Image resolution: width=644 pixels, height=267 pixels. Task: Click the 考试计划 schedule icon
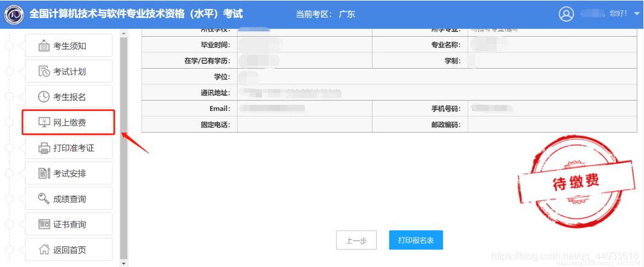click(44, 71)
